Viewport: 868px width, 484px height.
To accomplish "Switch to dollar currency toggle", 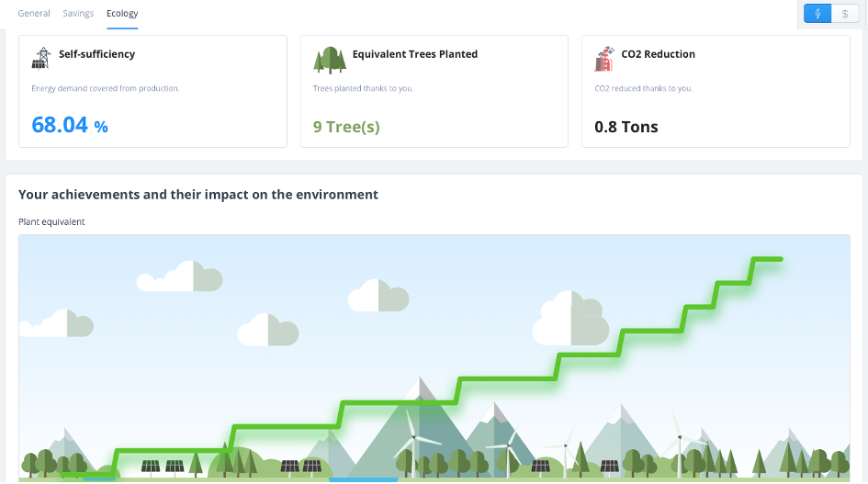I will [845, 14].
